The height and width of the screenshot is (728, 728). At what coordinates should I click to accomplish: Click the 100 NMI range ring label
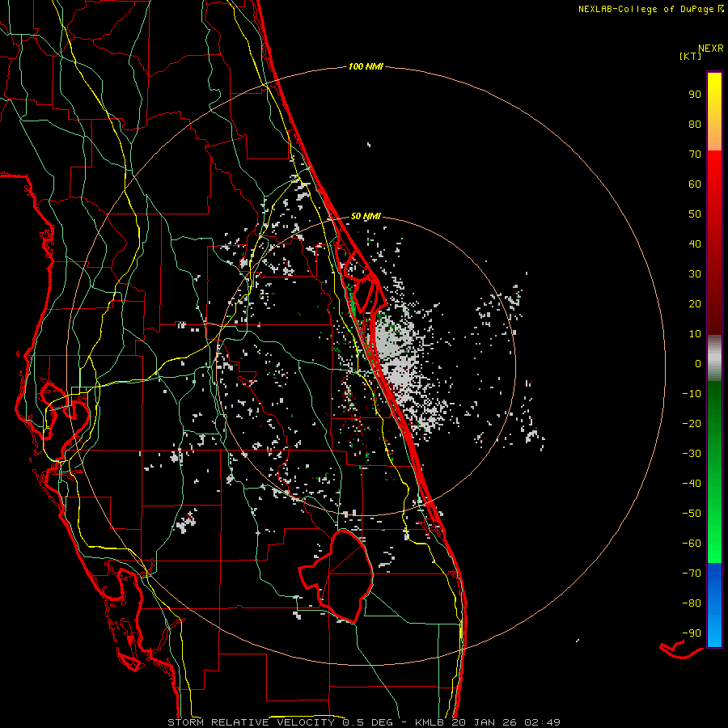pyautogui.click(x=366, y=67)
